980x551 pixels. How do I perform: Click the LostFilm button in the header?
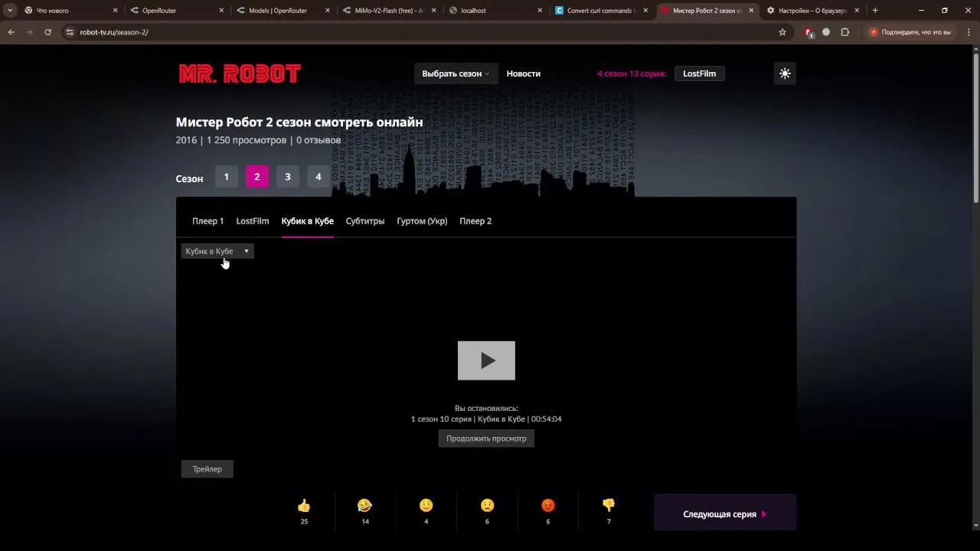[x=700, y=73]
